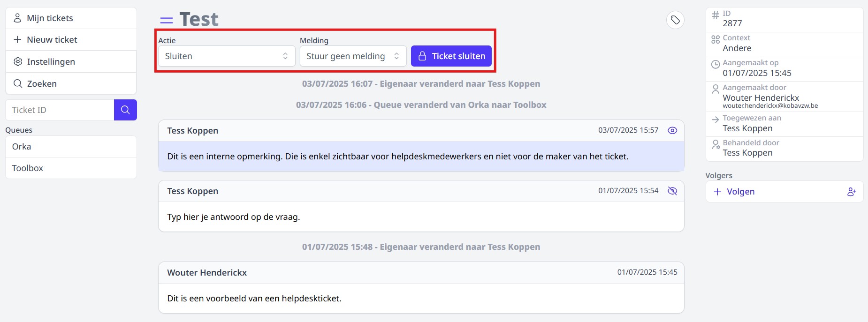Click Tess Koppen author of 15:57 comment

pyautogui.click(x=192, y=131)
